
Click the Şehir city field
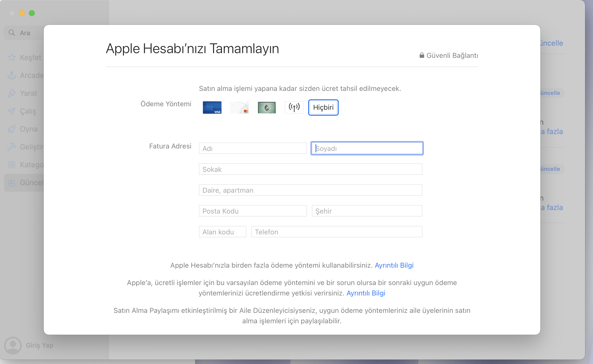point(367,211)
